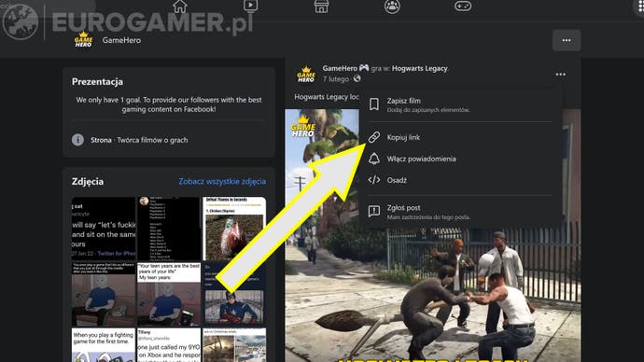Image resolution: width=644 pixels, height=362 pixels.
Task: Click the post date 7 lutego
Action: 336,78
